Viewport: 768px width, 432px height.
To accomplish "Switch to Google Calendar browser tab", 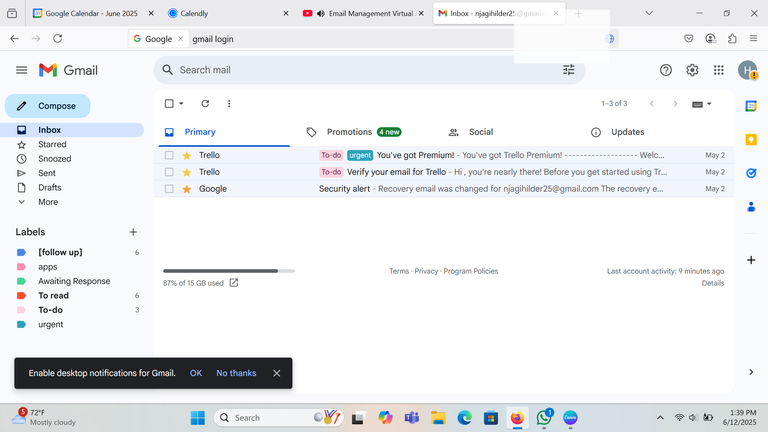I will point(92,13).
